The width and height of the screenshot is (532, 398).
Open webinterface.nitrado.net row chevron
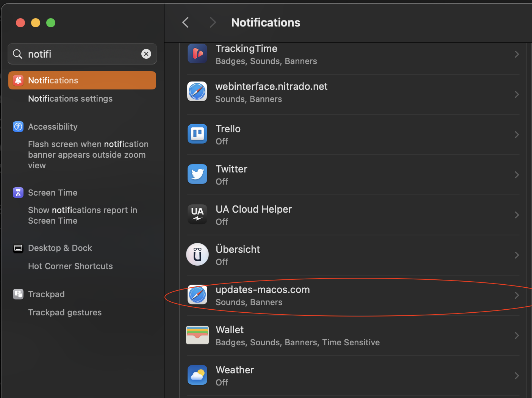point(517,94)
